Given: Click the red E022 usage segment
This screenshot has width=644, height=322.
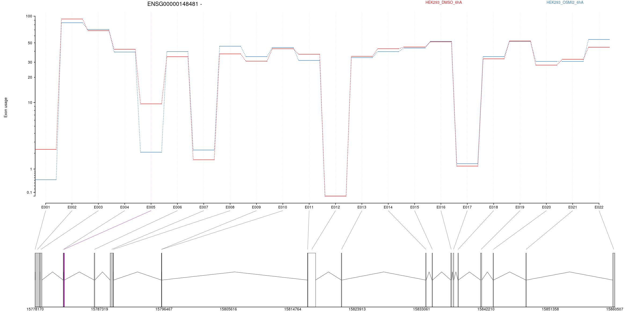Looking at the screenshot, I should coord(599,47).
